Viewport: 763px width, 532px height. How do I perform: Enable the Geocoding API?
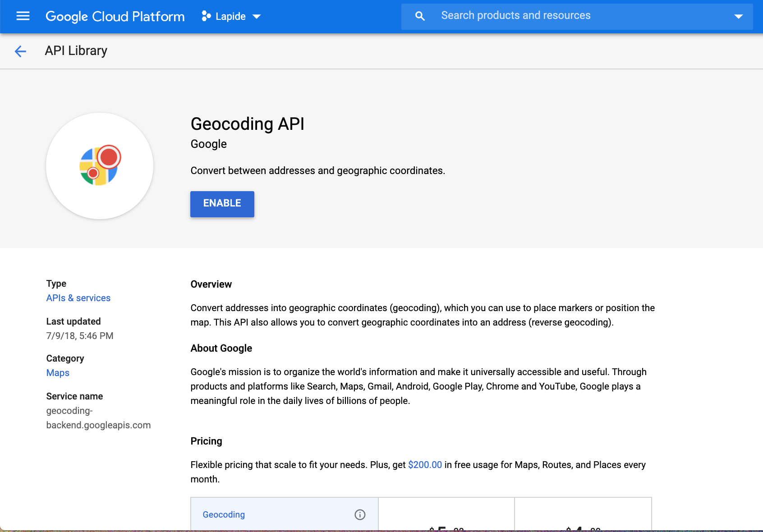(x=222, y=204)
